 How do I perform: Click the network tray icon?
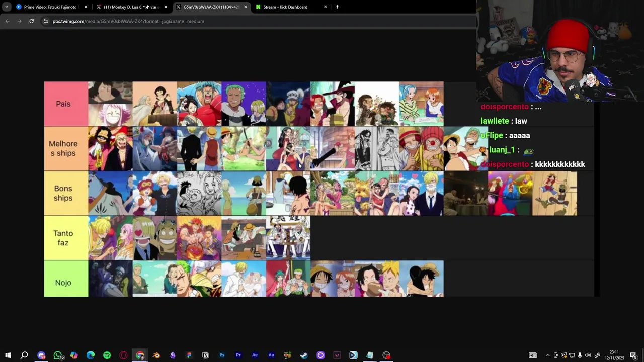point(572,355)
